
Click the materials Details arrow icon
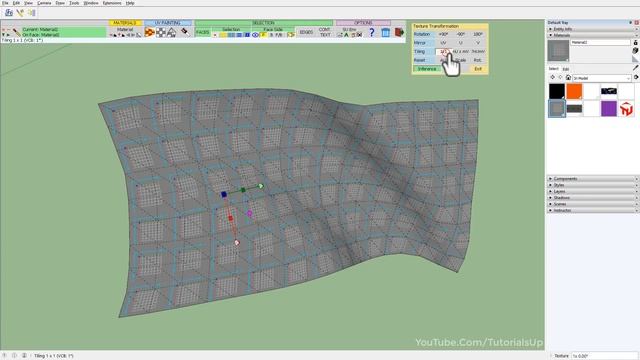click(x=636, y=78)
